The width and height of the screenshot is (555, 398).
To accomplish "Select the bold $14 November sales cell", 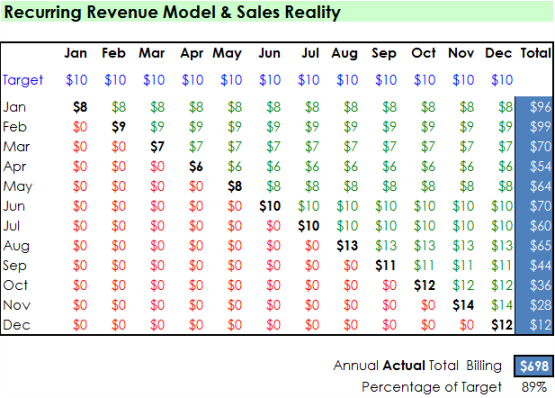I will point(463,305).
